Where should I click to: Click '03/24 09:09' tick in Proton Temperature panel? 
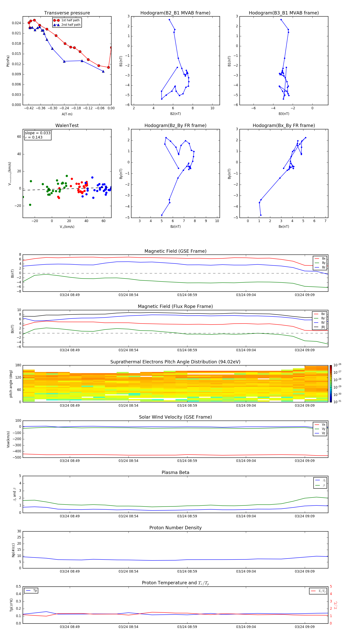point(305,627)
